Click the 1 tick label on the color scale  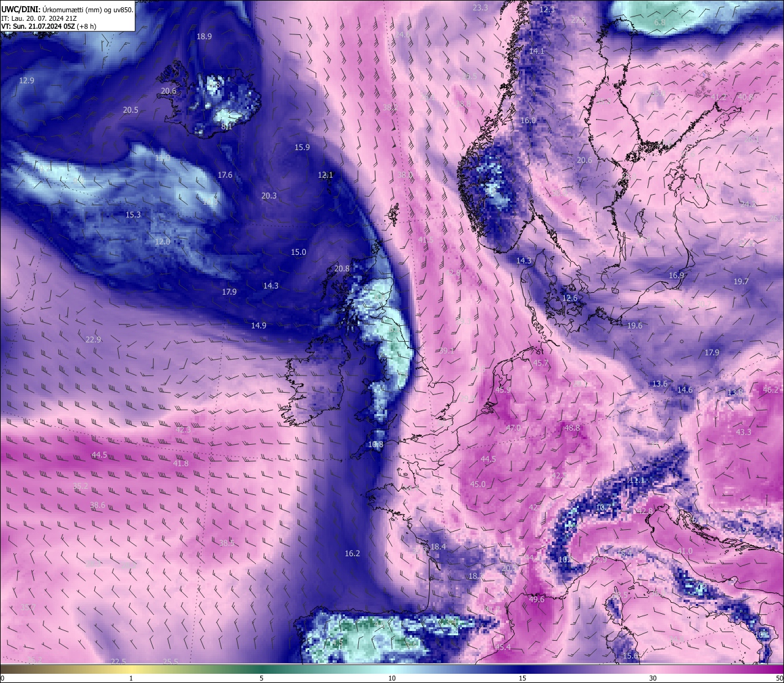click(x=131, y=678)
